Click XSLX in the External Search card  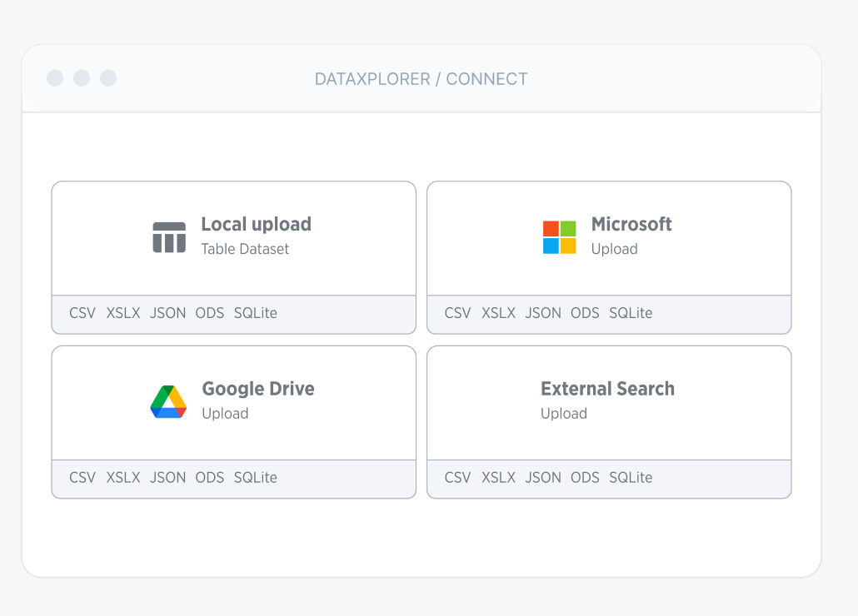[x=498, y=477]
